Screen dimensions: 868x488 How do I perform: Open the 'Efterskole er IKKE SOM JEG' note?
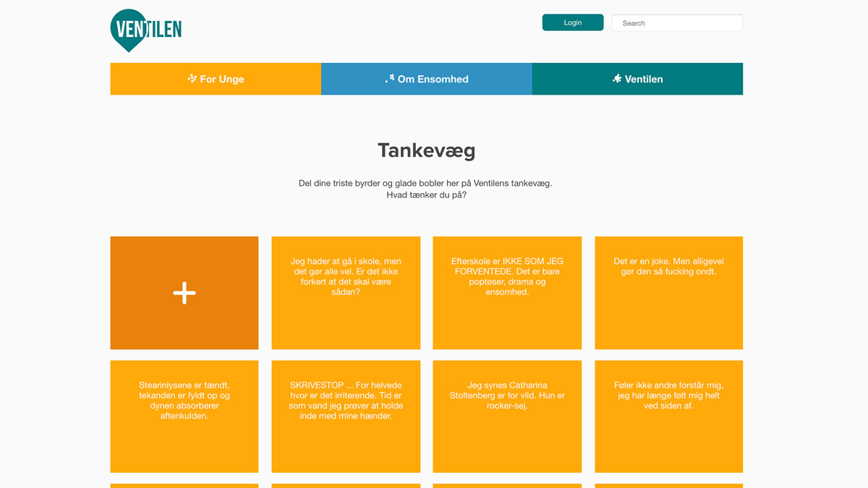click(x=507, y=293)
